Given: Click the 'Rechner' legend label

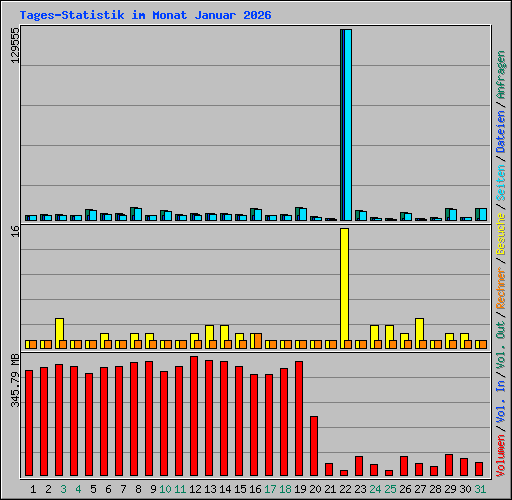Looking at the screenshot, I should [x=501, y=288].
